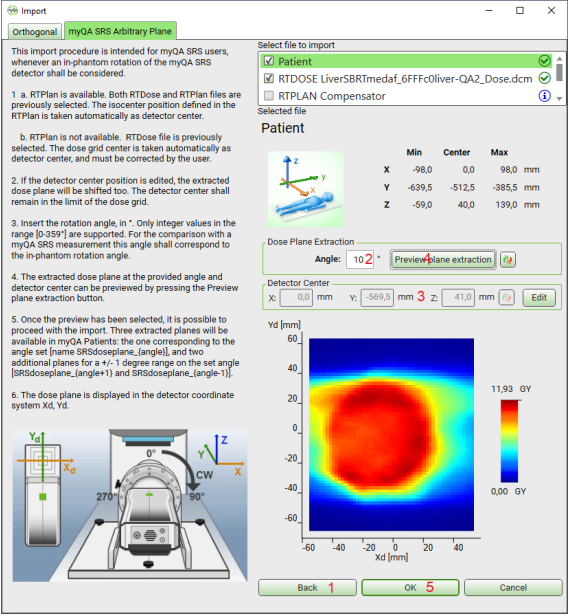Screen dimensions: 570x616
Task: Click the Detector Center Z field
Action: pos(458,298)
